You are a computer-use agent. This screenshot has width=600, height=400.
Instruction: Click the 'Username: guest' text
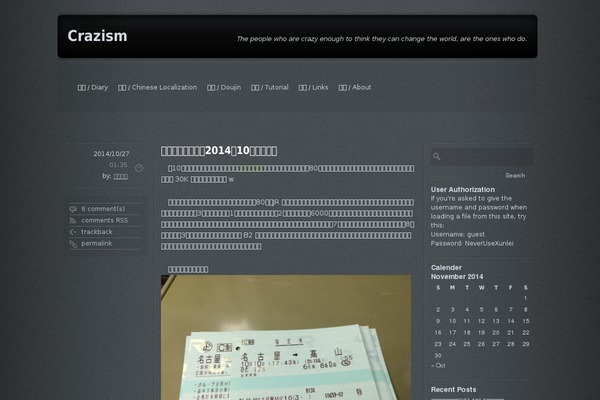pyautogui.click(x=458, y=234)
